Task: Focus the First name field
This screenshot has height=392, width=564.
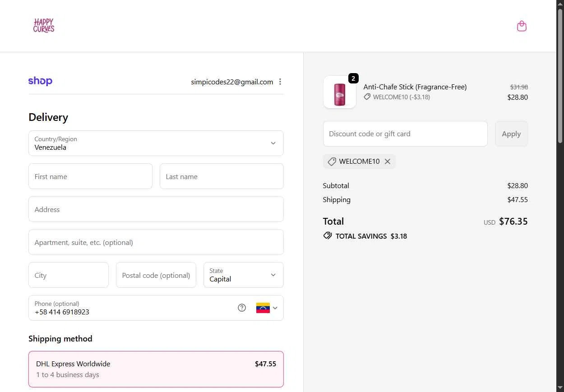Action: [90, 176]
